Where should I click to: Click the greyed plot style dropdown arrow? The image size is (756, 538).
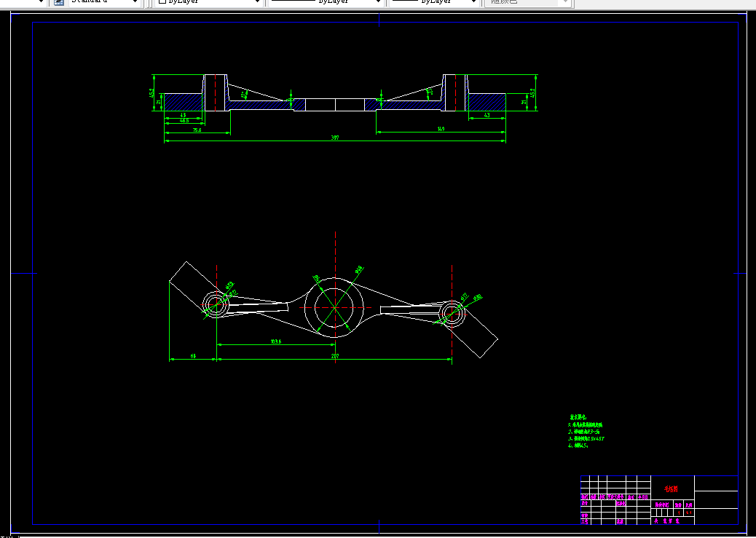pyautogui.click(x=566, y=2)
